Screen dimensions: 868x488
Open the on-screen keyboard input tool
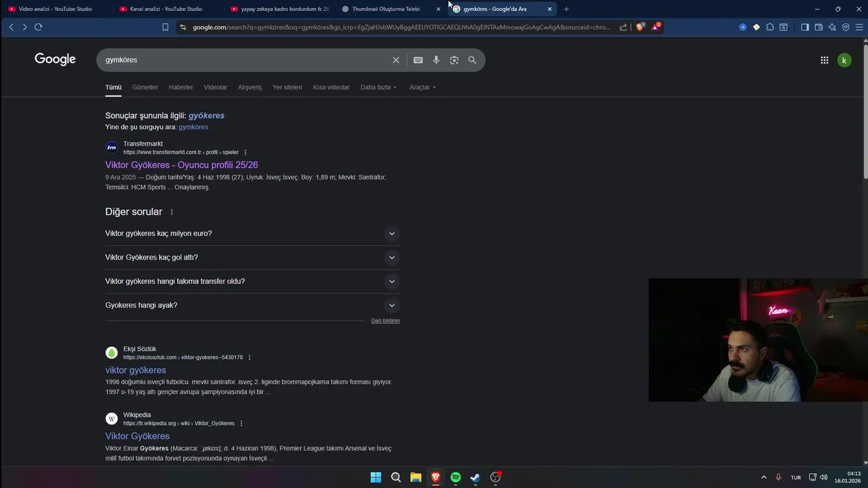click(x=418, y=60)
